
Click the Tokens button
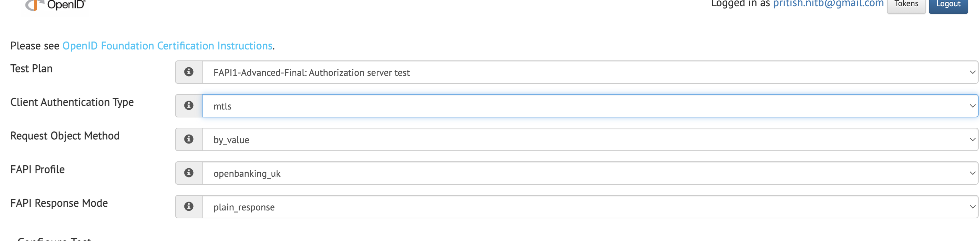tap(906, 4)
